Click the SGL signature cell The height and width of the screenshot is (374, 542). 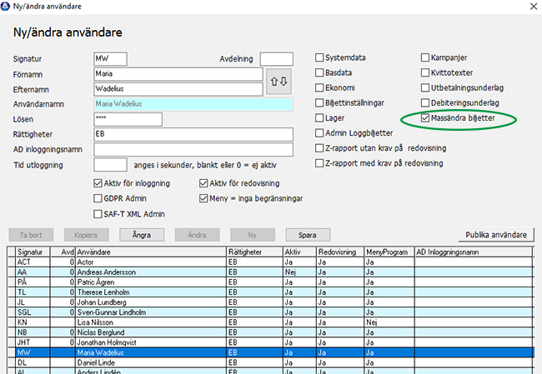coord(33,312)
